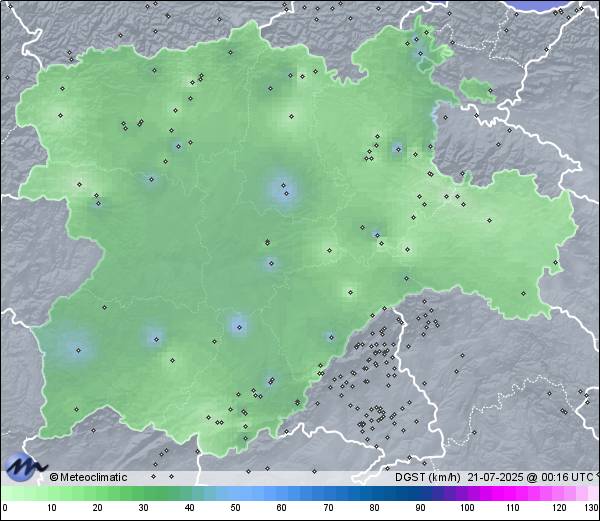Image resolution: width=600 pixels, height=521 pixels.
Task: Click the Meteoclimatic wave logo icon
Action: [25, 467]
